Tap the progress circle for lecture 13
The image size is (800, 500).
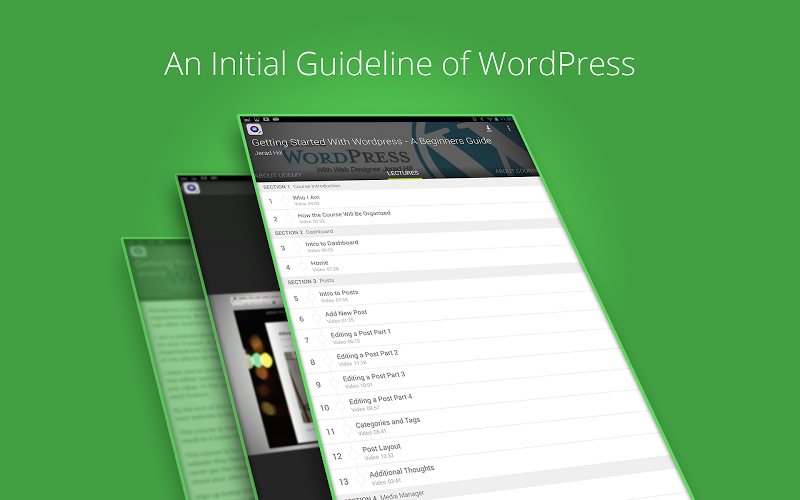pyautogui.click(x=360, y=480)
